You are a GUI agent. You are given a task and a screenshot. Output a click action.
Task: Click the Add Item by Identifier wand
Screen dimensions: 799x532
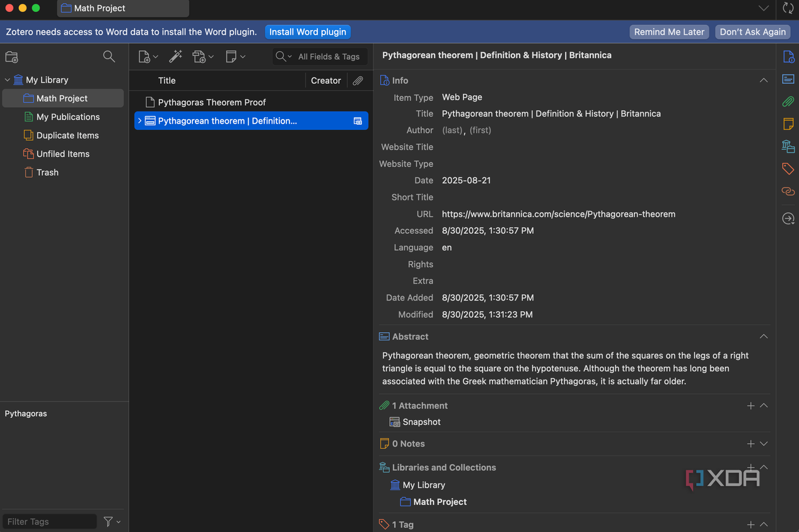coord(176,57)
